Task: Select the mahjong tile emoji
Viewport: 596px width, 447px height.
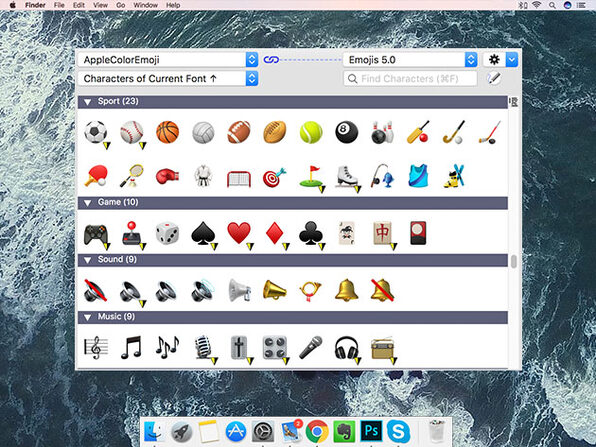Action: click(x=382, y=233)
